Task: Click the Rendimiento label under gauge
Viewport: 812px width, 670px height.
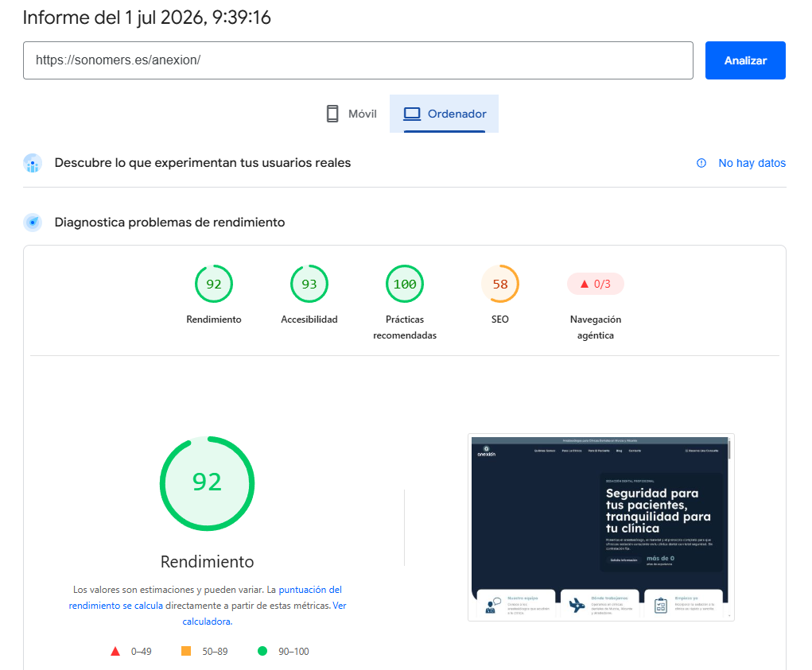Action: point(214,320)
